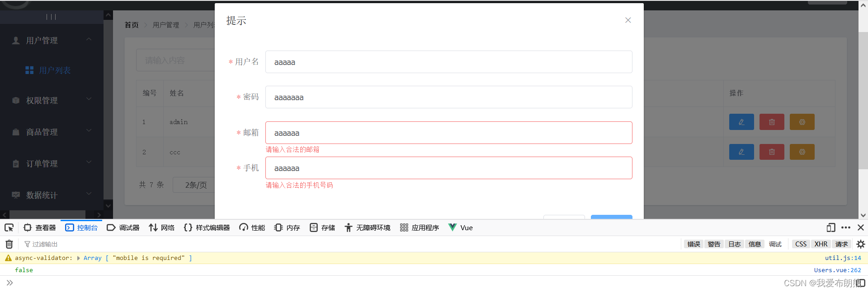
Task: Click the red delete icon in admin row
Action: click(772, 122)
